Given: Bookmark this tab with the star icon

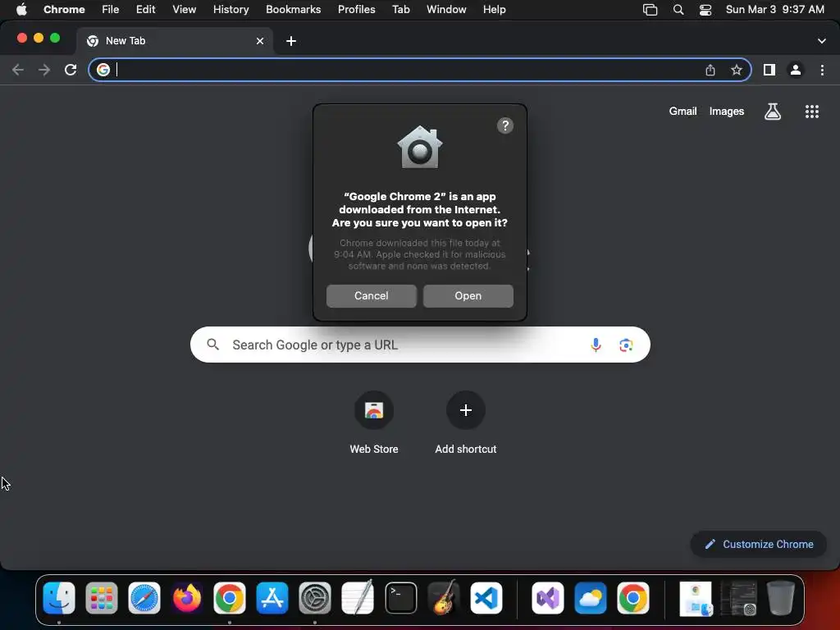Looking at the screenshot, I should 736,70.
